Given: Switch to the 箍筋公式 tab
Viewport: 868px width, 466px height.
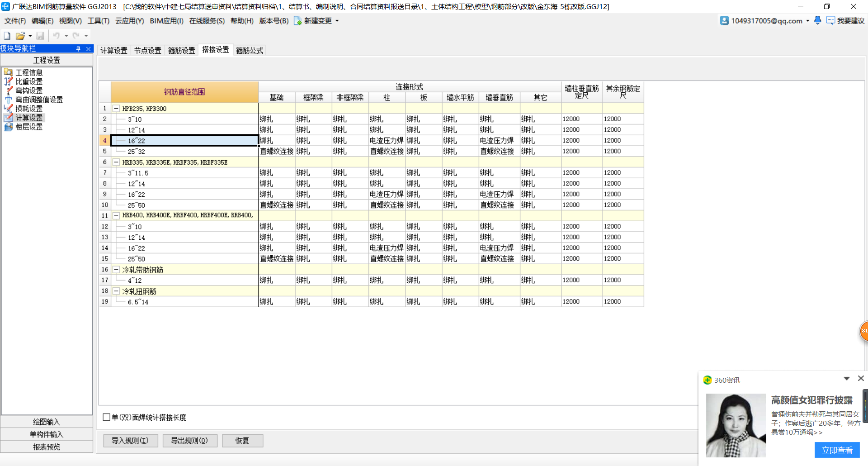Looking at the screenshot, I should pyautogui.click(x=249, y=50).
